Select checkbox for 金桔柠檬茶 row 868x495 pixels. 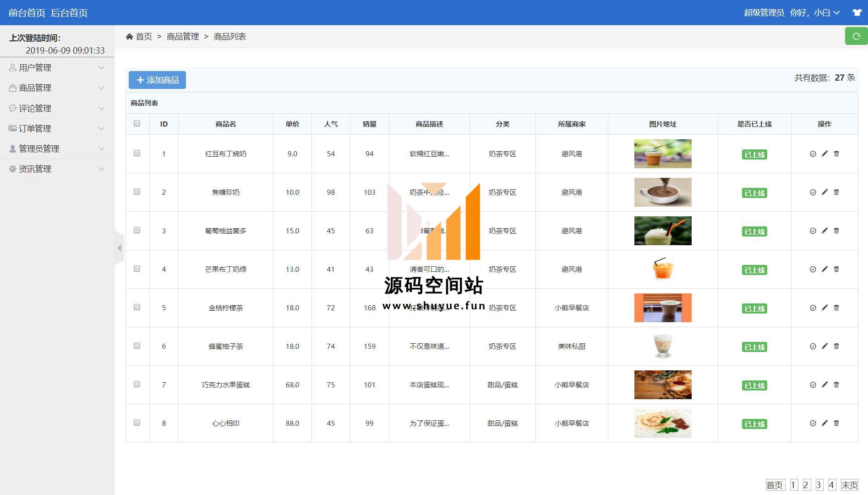point(137,307)
